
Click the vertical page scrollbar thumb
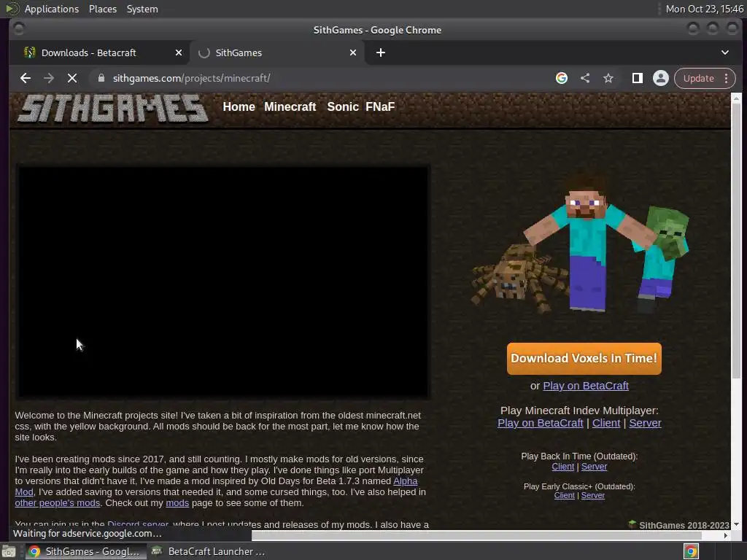coord(736,241)
